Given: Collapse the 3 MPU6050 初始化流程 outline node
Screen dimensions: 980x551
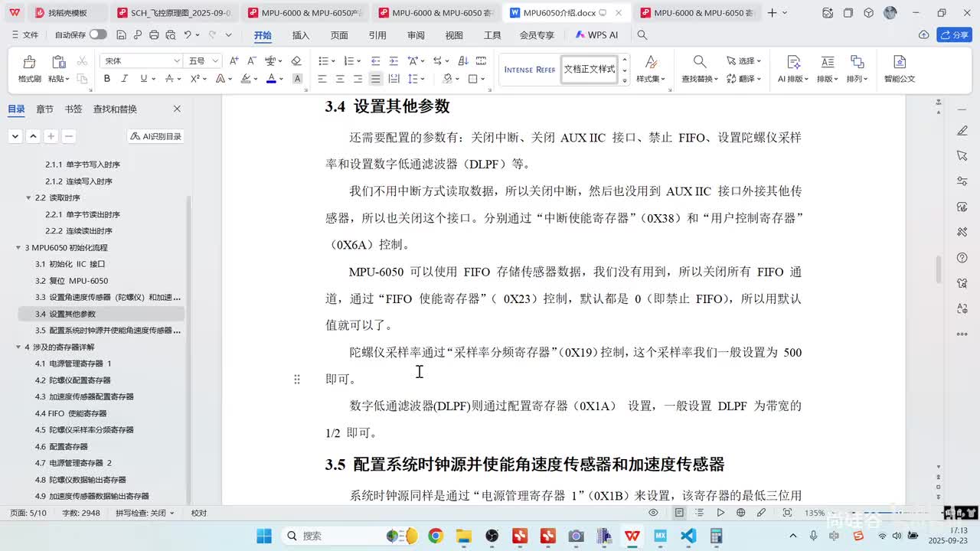Looking at the screenshot, I should (x=18, y=248).
